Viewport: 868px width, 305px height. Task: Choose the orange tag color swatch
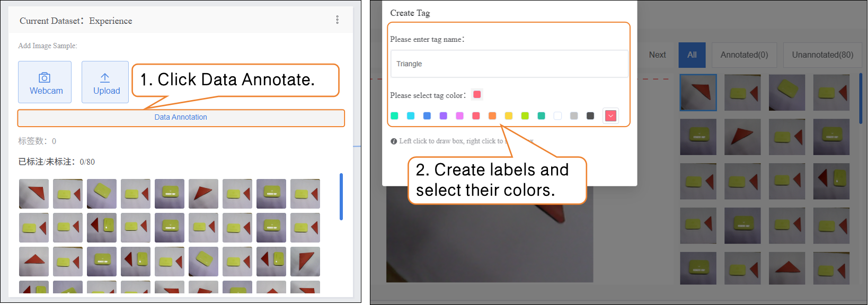click(492, 116)
